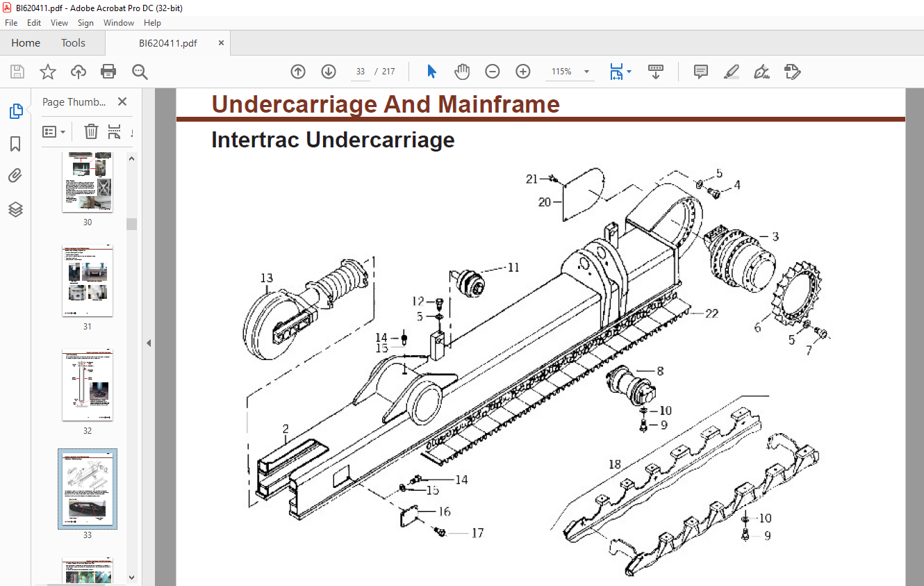Click callout number 16 in the diagram
924x586 pixels.
point(443,512)
